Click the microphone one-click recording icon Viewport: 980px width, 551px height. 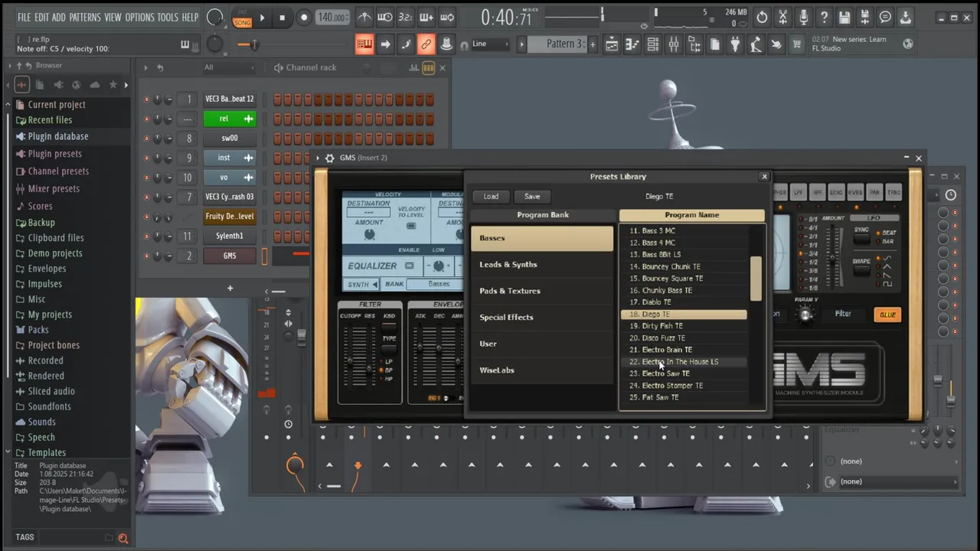[803, 17]
